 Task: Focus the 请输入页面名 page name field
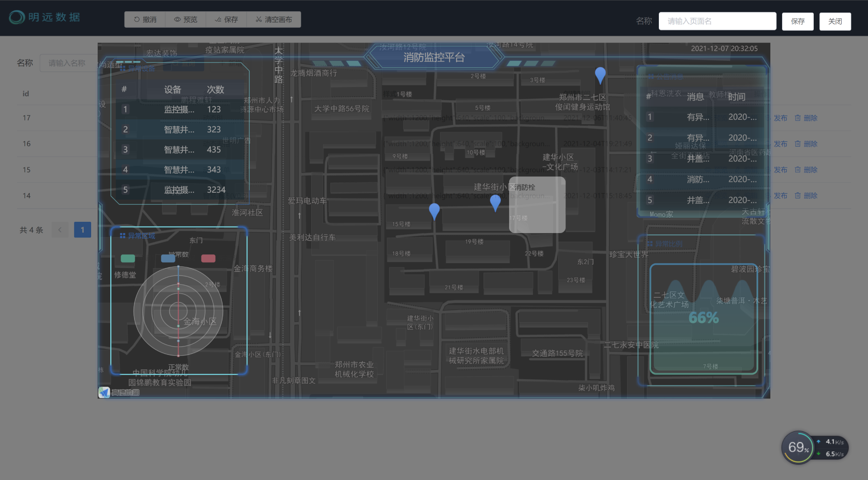point(717,21)
